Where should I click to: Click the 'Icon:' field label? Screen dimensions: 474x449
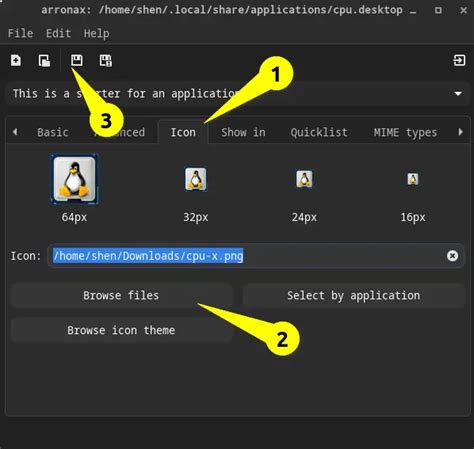coord(26,256)
